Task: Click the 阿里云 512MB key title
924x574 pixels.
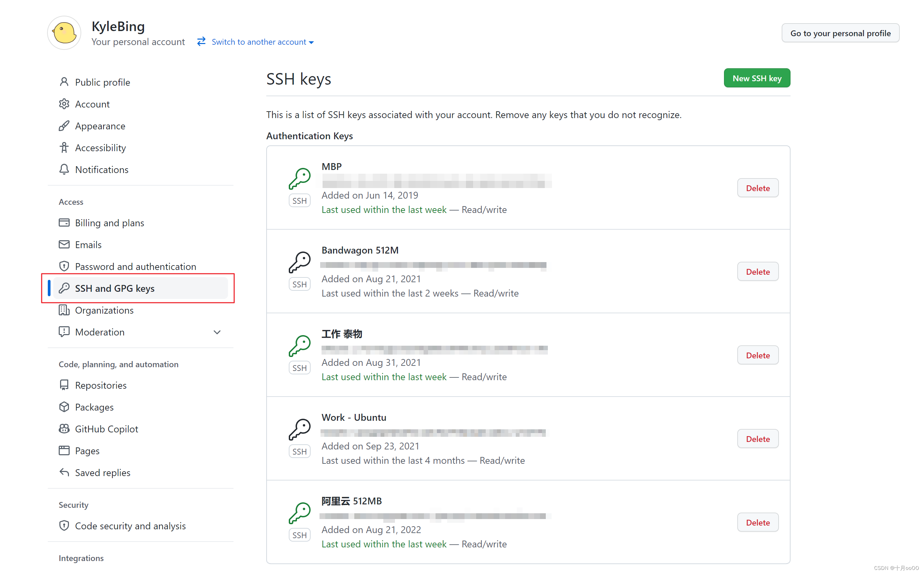Action: coord(352,501)
